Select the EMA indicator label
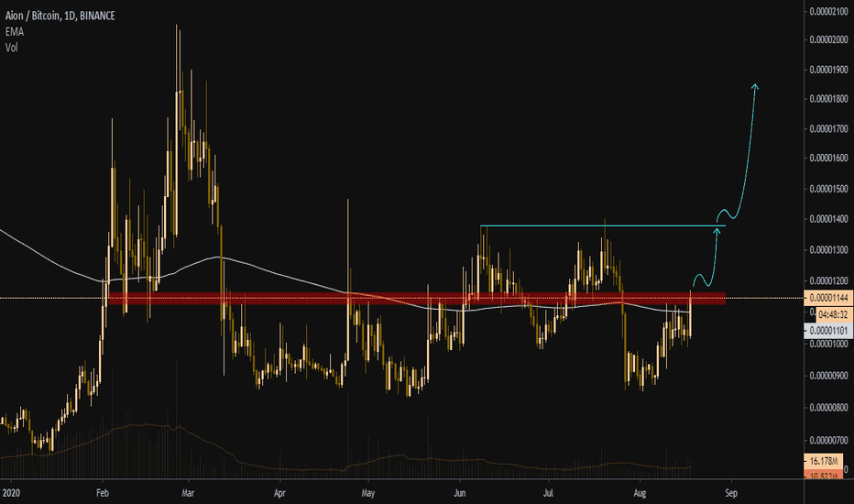Screen dimensions: 854x504 (x=14, y=31)
